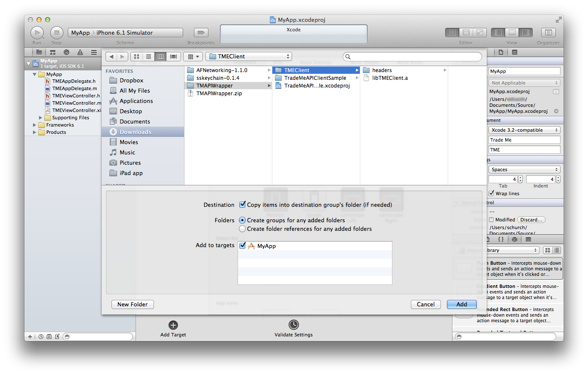Image resolution: width=588 pixels, height=375 pixels.
Task: Click the Stop toolbar button
Action: [x=57, y=33]
